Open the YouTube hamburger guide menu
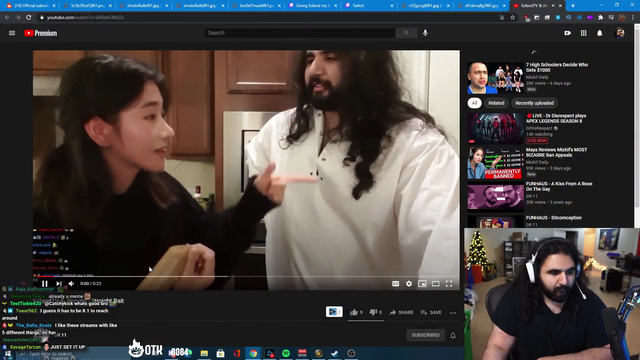640x360 pixels. 12,33
